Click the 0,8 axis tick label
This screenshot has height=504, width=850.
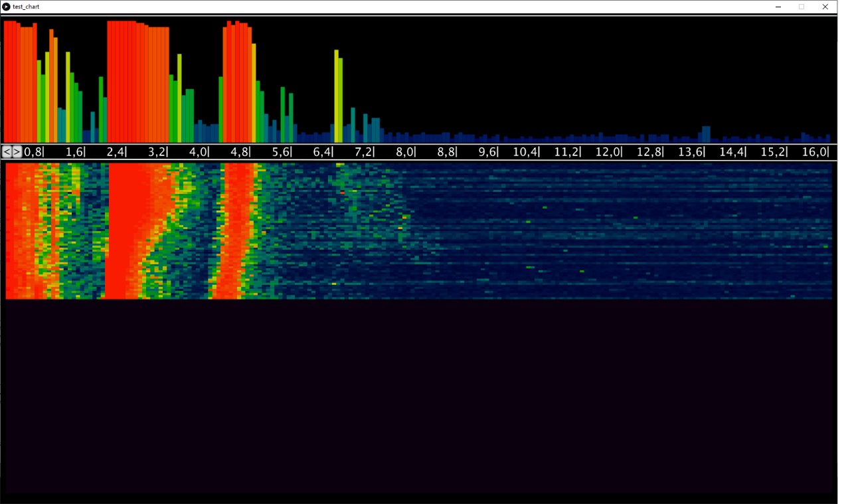click(x=33, y=152)
